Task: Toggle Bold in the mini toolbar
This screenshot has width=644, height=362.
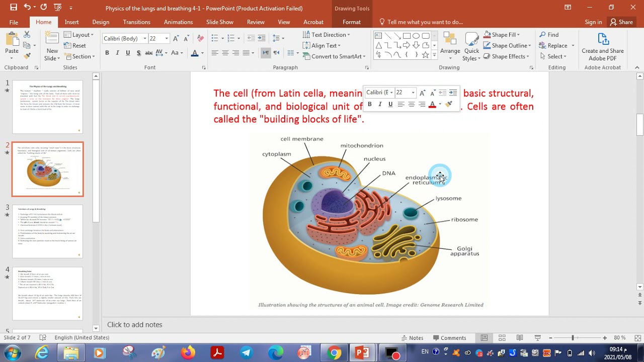Action: coord(369,104)
